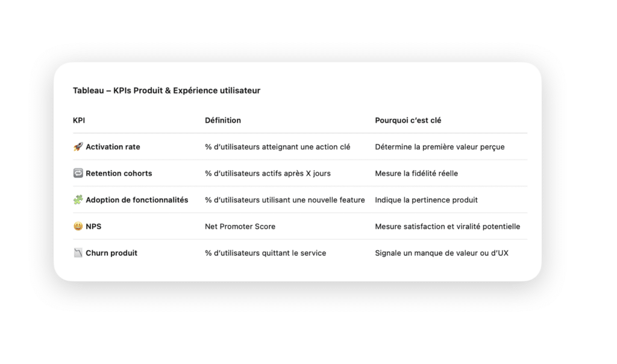This screenshot has height=364, width=617.
Task: Click the 'Mesure la fidélité réelle' cell
Action: pyautogui.click(x=416, y=173)
